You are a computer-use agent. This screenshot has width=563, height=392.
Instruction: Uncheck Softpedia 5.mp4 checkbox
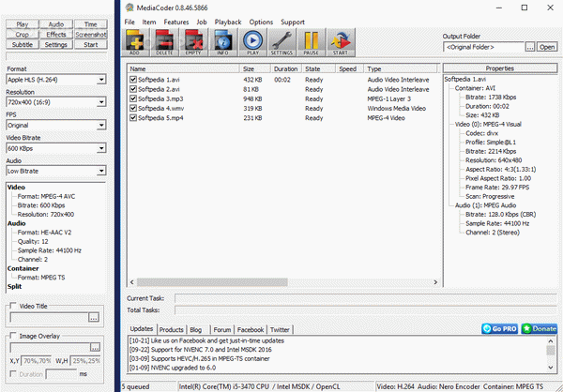[133, 118]
